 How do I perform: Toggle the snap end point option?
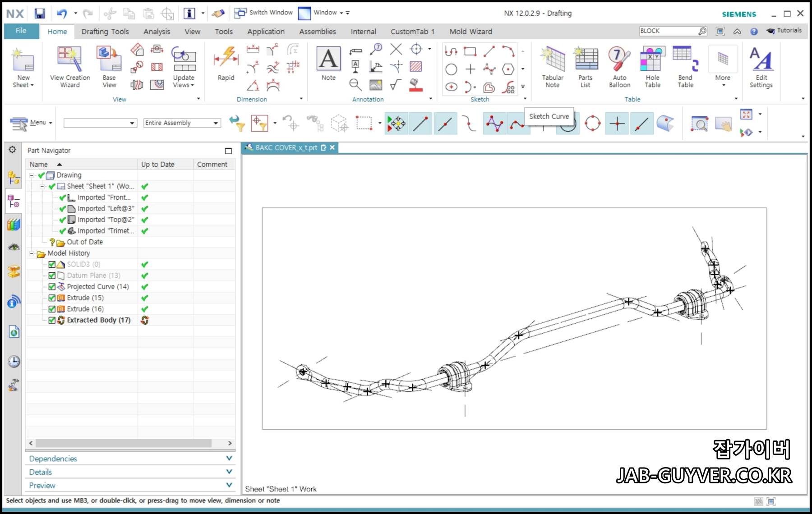pos(420,123)
